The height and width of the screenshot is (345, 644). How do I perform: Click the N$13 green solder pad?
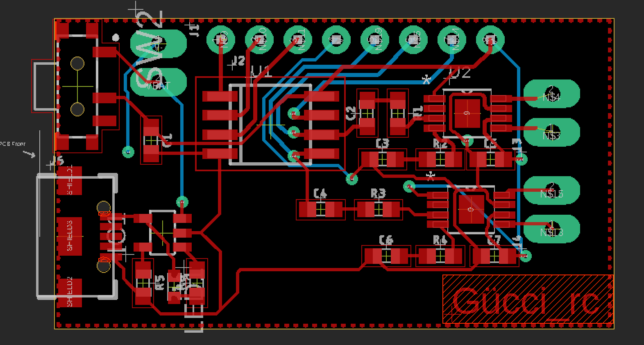pos(552,229)
